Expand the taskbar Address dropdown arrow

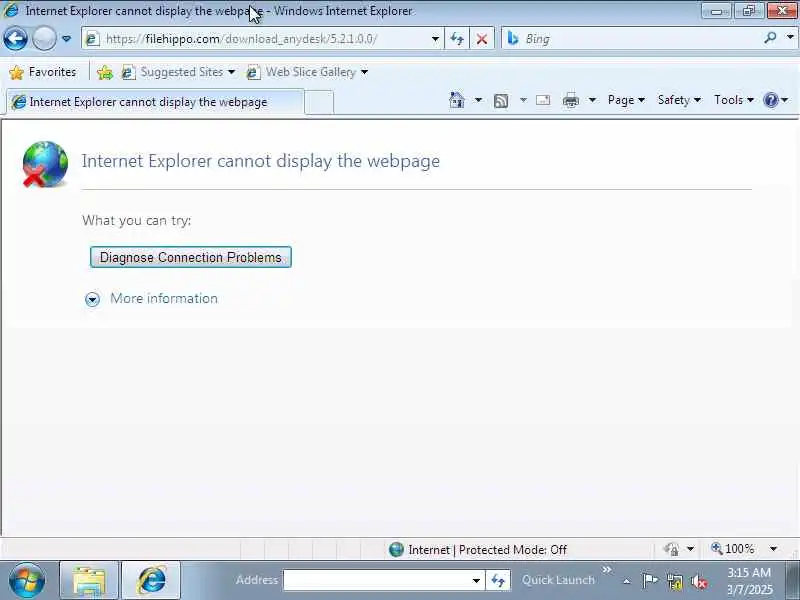point(476,580)
